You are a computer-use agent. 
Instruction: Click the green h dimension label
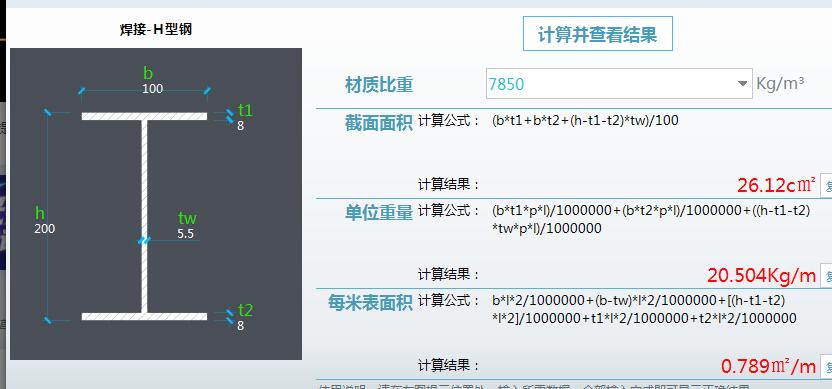(40, 213)
